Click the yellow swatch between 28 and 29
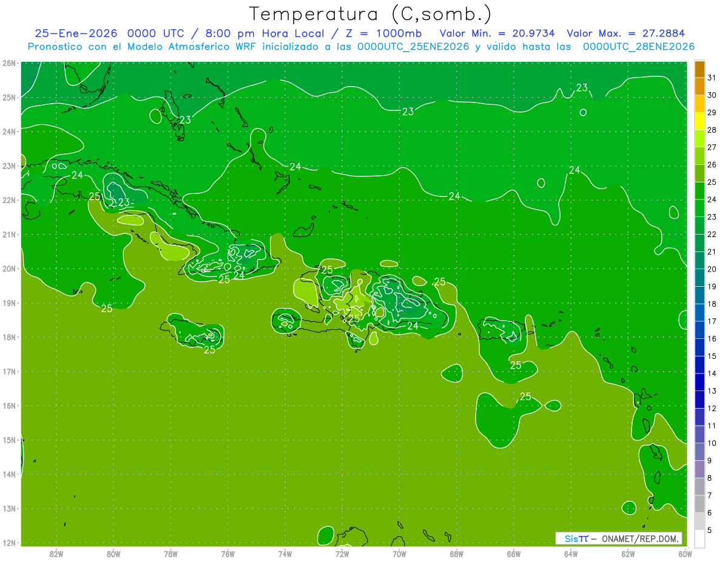Viewport: 728px width, 562px height. 699,121
